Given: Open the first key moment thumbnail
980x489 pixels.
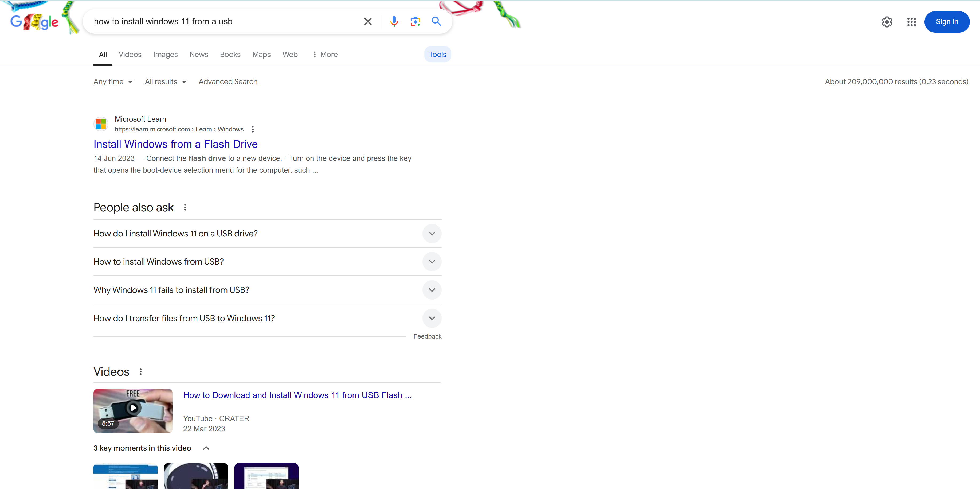Looking at the screenshot, I should 126,476.
